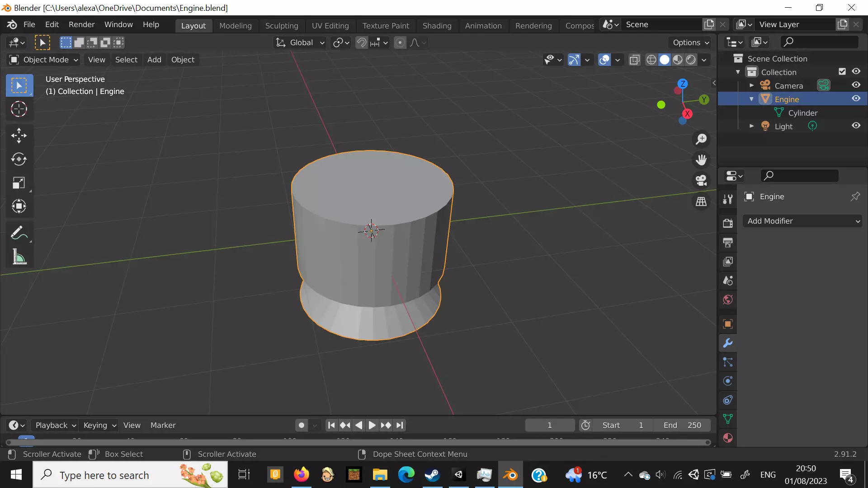Activate the Rotate tool
Image resolution: width=868 pixels, height=488 pixels.
coord(19,159)
